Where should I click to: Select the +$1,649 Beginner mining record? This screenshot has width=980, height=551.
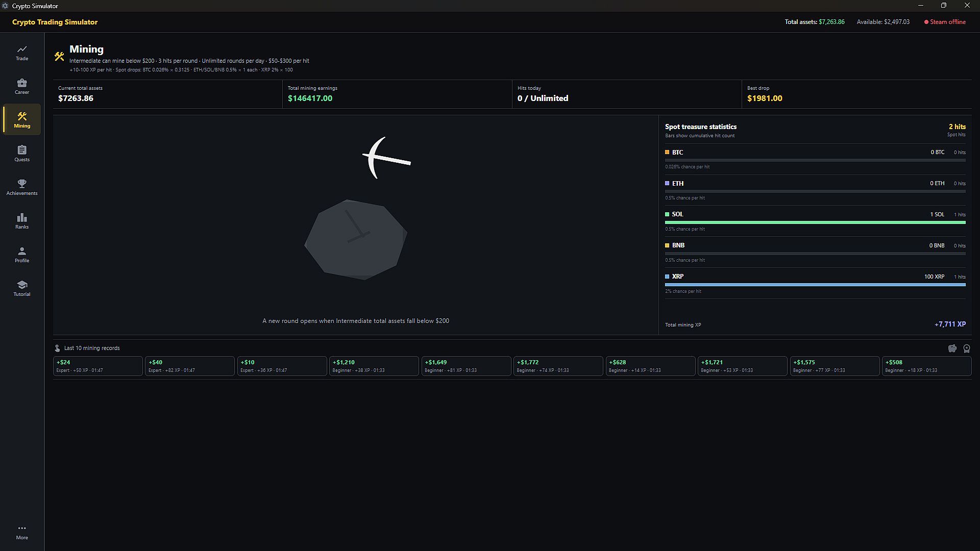[x=467, y=366]
